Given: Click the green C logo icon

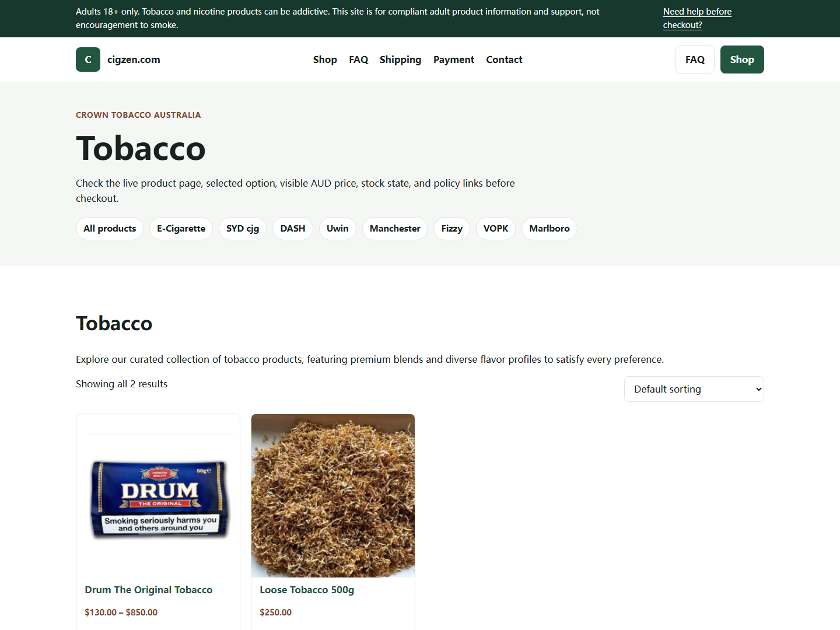Looking at the screenshot, I should (88, 60).
